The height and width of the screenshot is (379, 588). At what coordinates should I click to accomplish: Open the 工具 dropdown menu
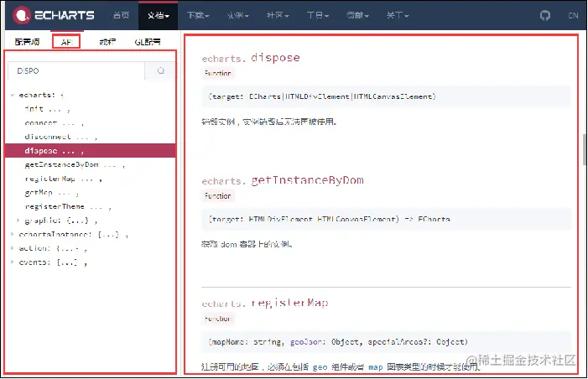(318, 15)
